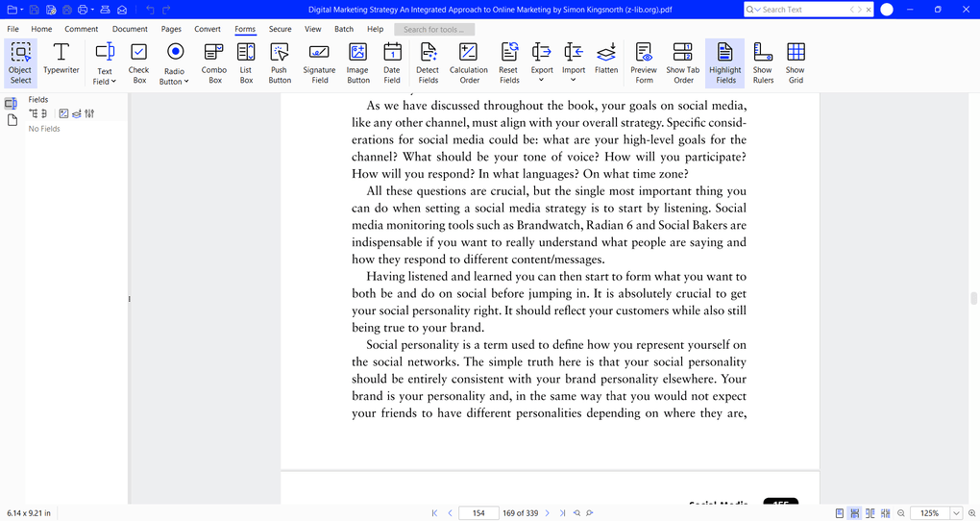Select the Object Select tool
Viewport: 980px width, 521px height.
tap(20, 63)
